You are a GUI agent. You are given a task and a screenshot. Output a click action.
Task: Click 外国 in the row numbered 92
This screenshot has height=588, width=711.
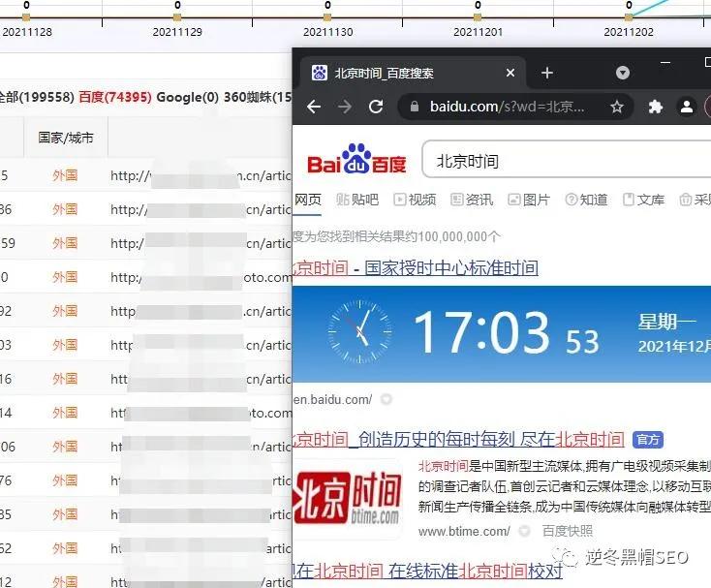click(65, 311)
